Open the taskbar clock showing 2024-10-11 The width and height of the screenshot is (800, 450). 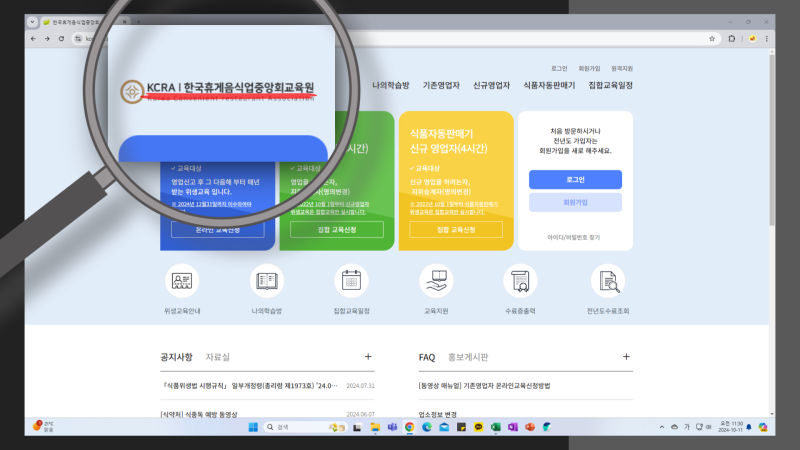(731, 427)
